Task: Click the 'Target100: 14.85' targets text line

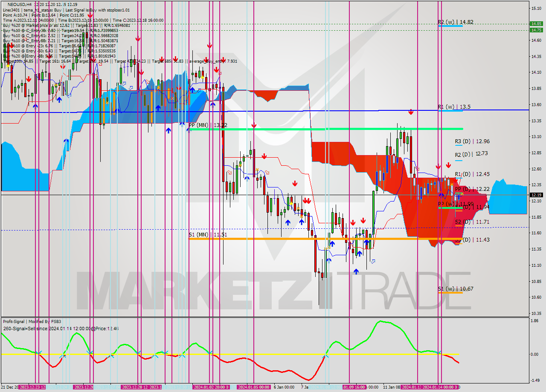Action: 120,61
